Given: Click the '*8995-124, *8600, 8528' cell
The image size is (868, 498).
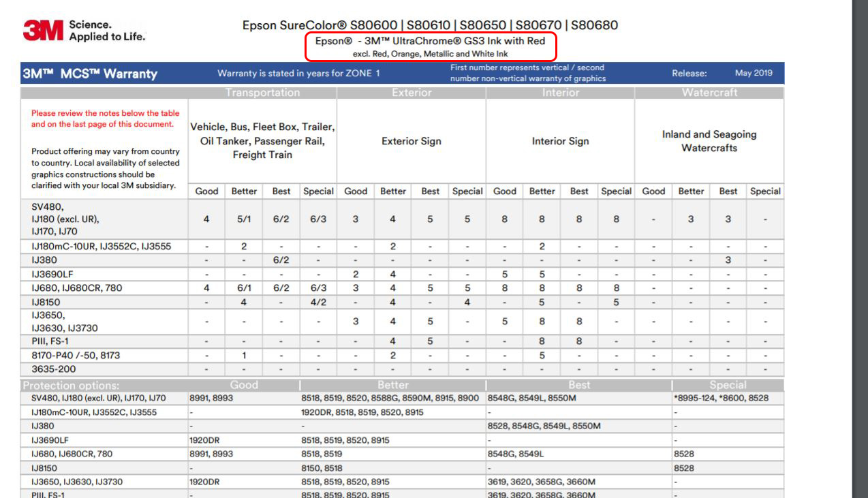Looking at the screenshot, I should click(721, 398).
